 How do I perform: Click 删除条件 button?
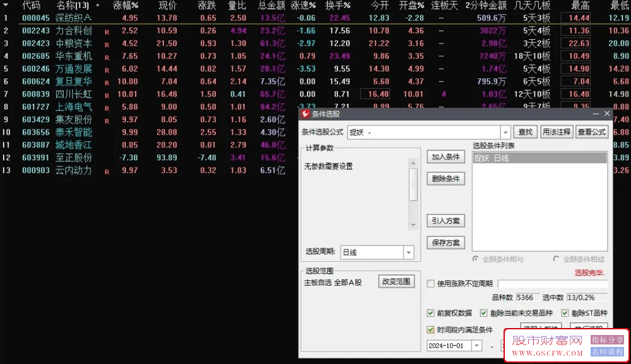pos(445,179)
